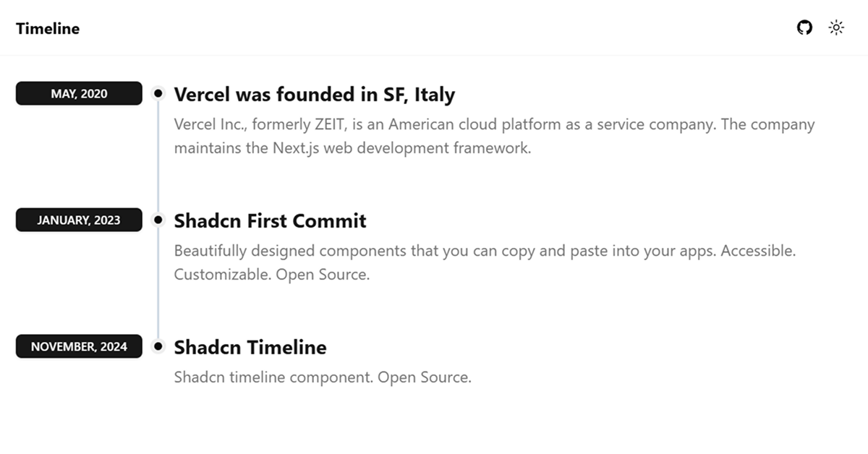This screenshot has width=868, height=454.
Task: Click the ZEIT mention in Vercel description
Action: 325,124
